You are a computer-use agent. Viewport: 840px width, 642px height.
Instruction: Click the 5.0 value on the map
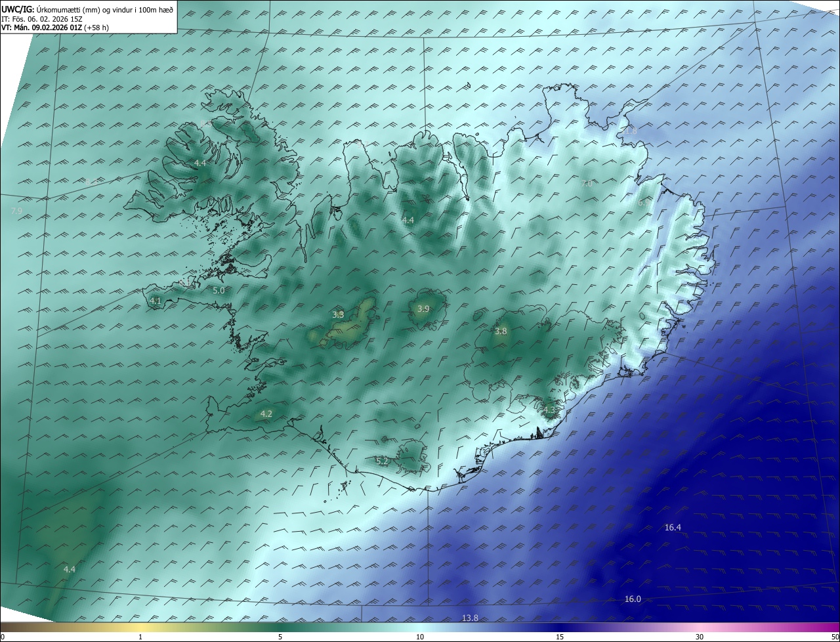pos(219,289)
